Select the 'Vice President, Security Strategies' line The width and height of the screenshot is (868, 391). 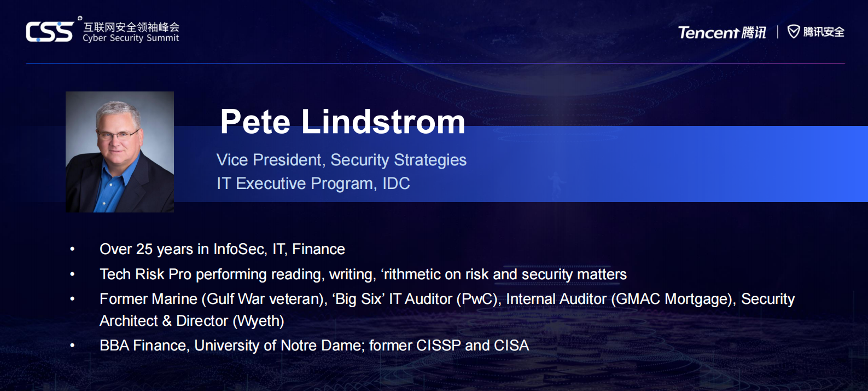click(341, 160)
